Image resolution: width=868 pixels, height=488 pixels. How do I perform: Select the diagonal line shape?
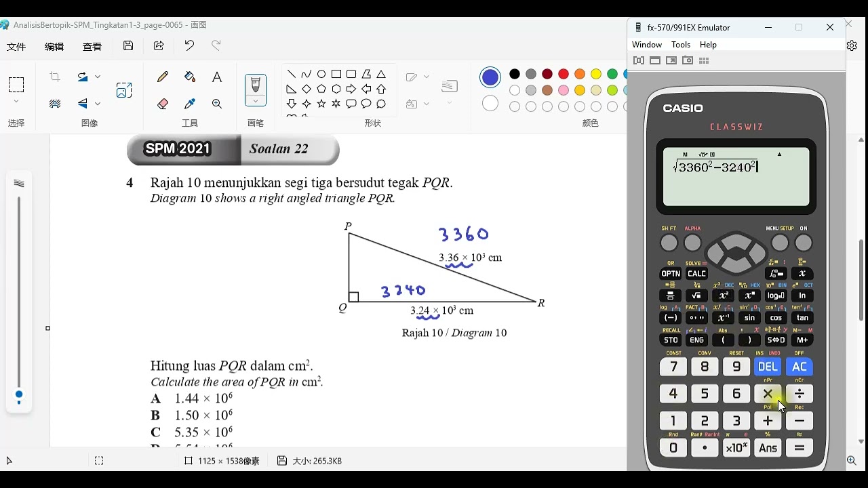[292, 74]
